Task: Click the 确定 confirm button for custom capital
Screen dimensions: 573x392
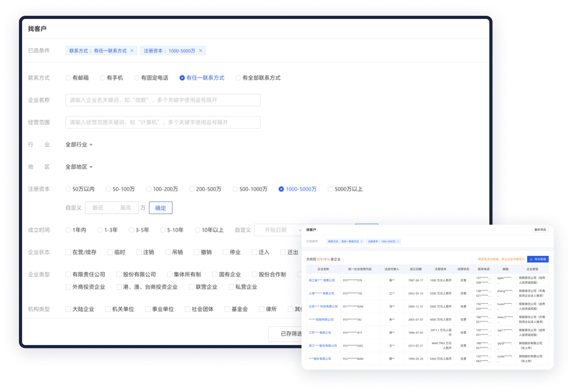Action: [x=161, y=208]
